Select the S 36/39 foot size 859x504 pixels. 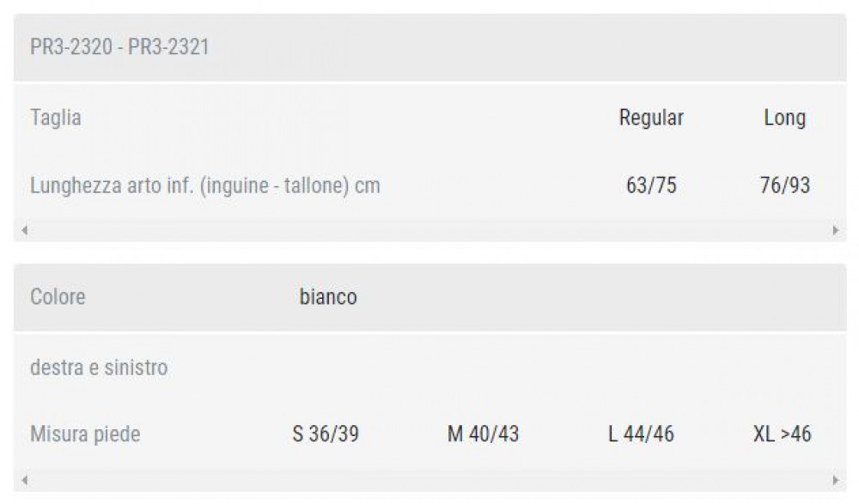pos(326,434)
